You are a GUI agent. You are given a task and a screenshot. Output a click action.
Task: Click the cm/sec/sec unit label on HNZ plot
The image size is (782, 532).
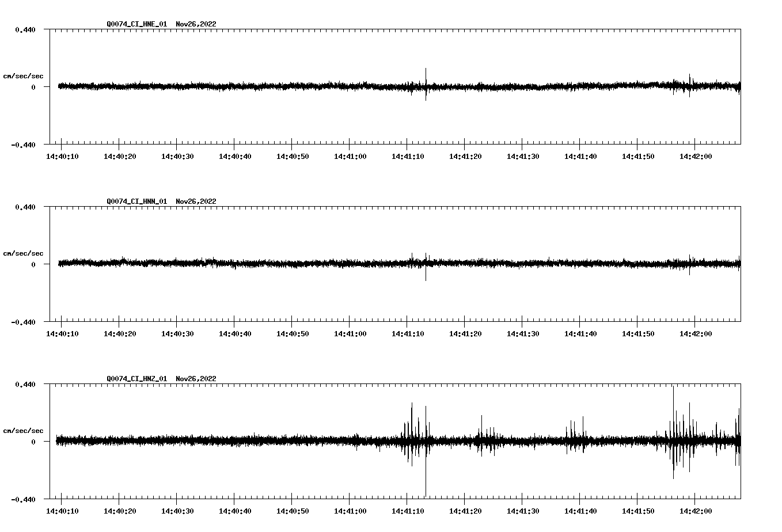pos(23,431)
